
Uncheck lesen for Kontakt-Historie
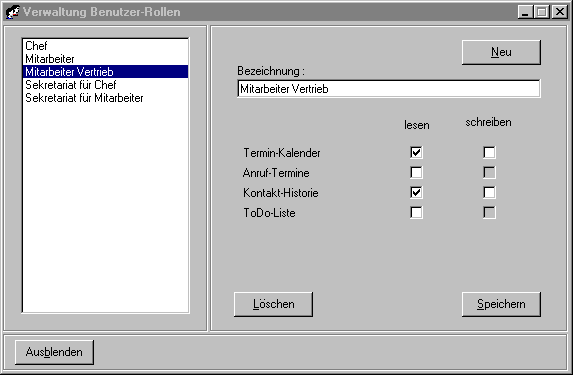point(416,193)
